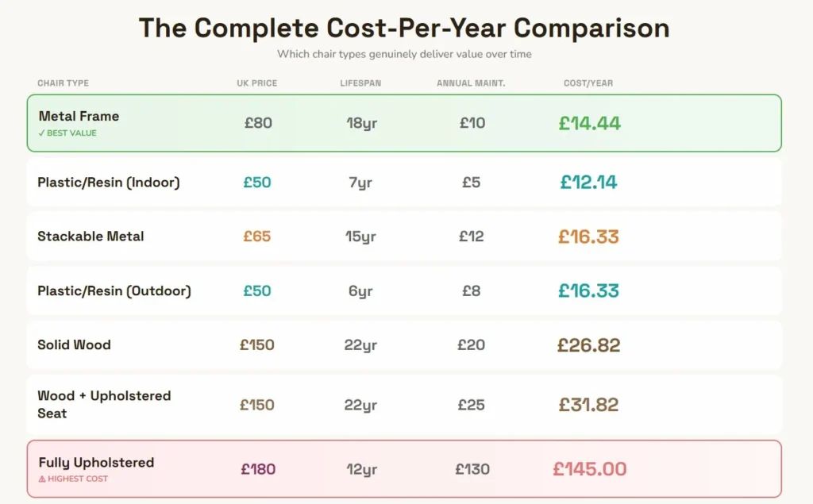This screenshot has width=813, height=504.
Task: Click the £145.00 cost per year value
Action: click(x=590, y=469)
